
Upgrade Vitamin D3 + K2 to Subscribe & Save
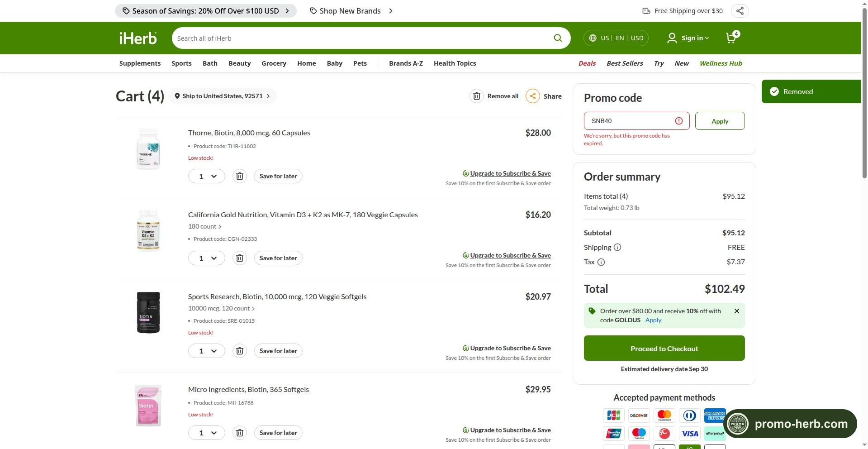pos(510,255)
